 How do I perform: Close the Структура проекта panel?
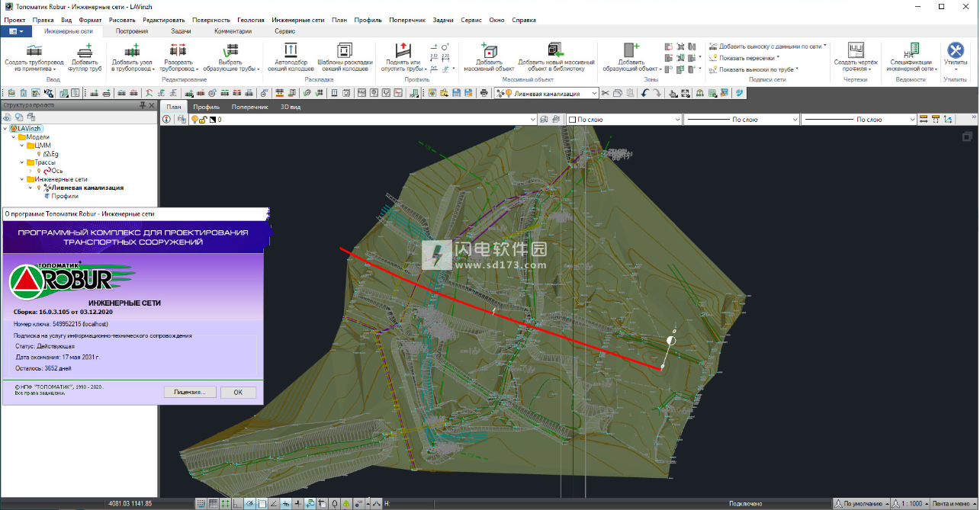tap(152, 105)
